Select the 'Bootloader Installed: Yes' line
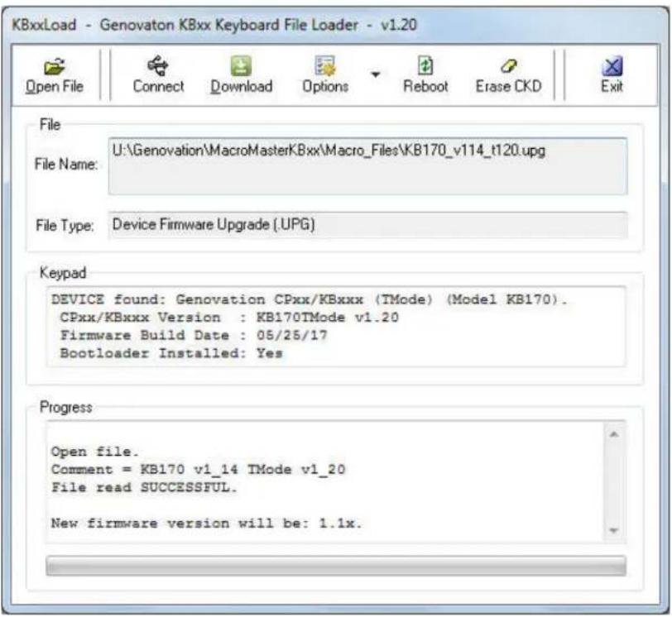672x617 pixels. (x=171, y=353)
